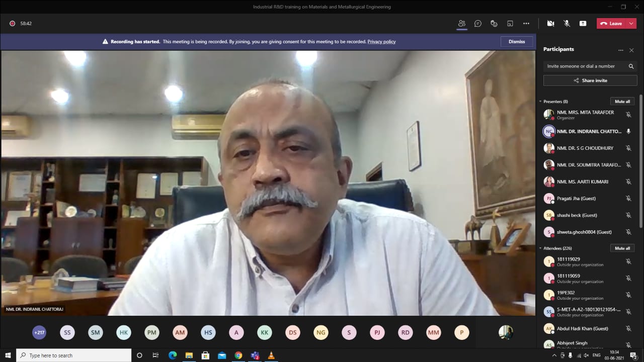The height and width of the screenshot is (362, 644).
Task: Turn on the camera
Action: pos(550,24)
